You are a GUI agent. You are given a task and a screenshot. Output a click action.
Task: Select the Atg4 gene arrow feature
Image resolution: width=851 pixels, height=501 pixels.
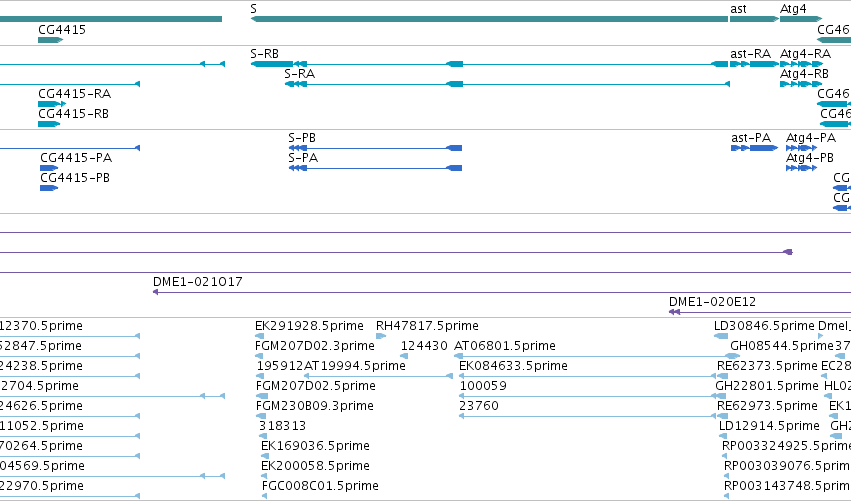click(x=802, y=19)
